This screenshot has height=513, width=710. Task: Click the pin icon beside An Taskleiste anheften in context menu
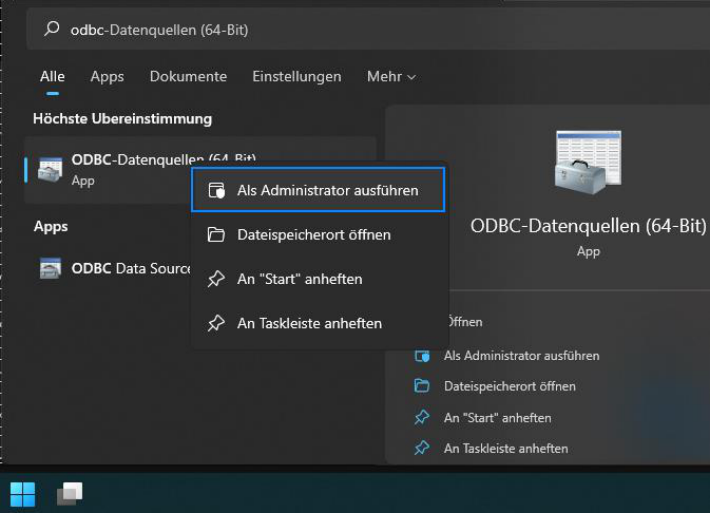216,323
